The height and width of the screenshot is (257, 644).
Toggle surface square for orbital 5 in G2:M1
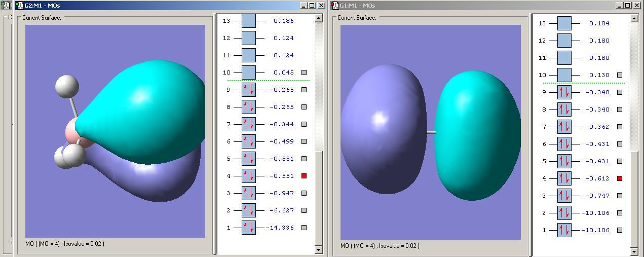(304, 159)
